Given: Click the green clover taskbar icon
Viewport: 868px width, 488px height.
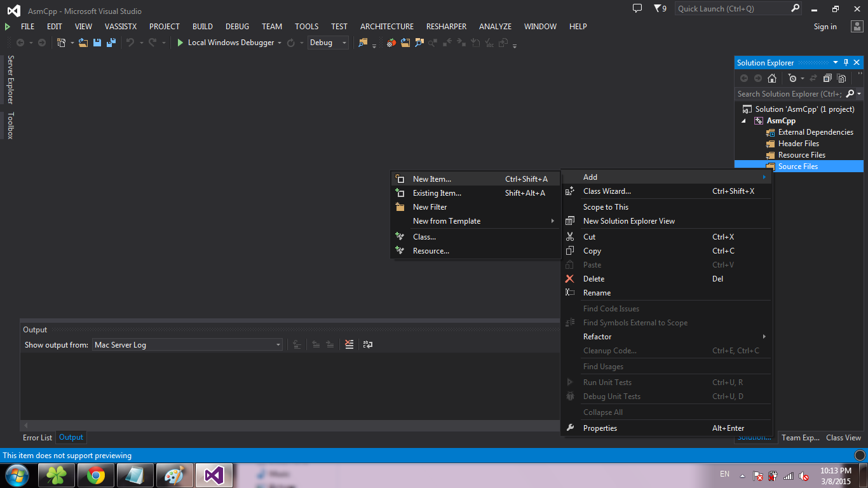Looking at the screenshot, I should pos(57,475).
